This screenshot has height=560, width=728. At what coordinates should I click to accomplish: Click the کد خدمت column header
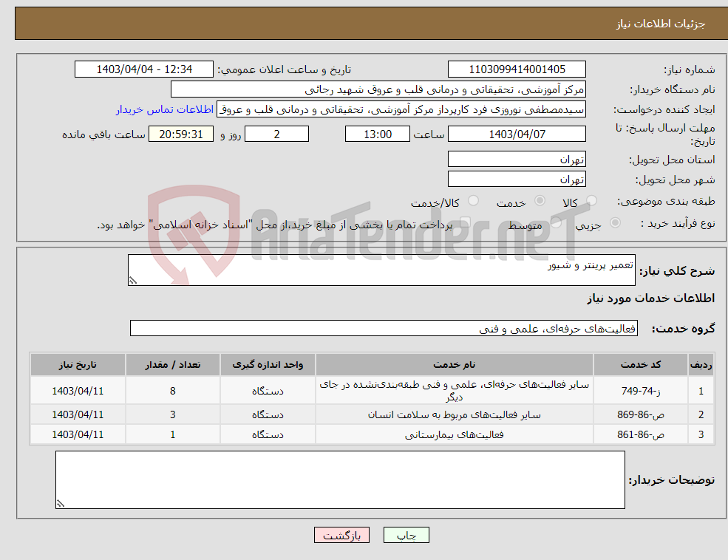pos(641,365)
